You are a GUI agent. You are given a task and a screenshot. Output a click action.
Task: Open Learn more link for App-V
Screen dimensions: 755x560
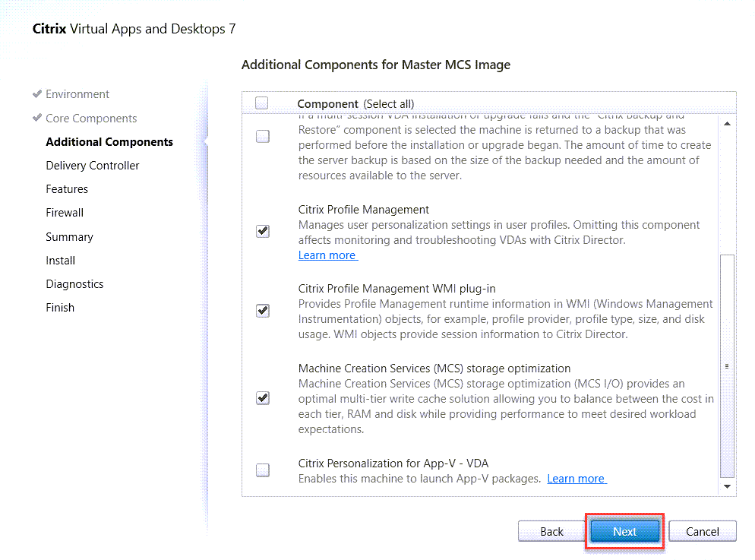(576, 479)
